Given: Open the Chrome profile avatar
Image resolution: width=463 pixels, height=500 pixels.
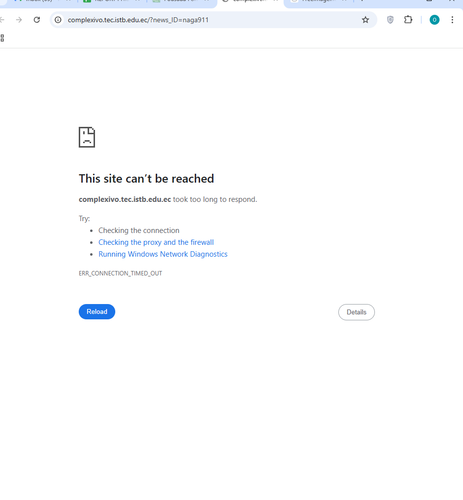Looking at the screenshot, I should (x=434, y=20).
